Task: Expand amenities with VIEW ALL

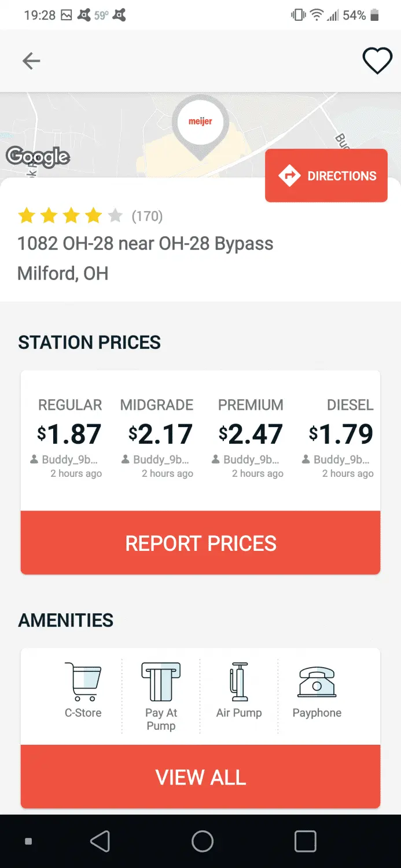Action: [200, 777]
